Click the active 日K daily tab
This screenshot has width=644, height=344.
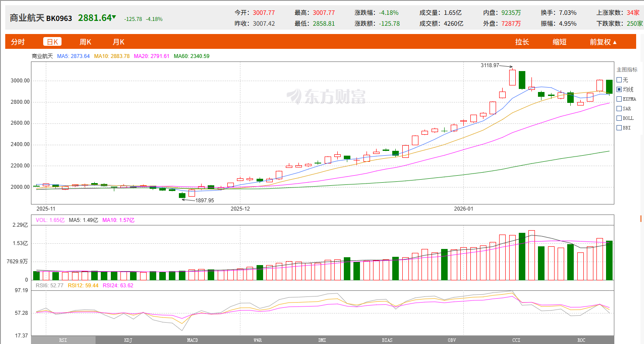tap(52, 42)
